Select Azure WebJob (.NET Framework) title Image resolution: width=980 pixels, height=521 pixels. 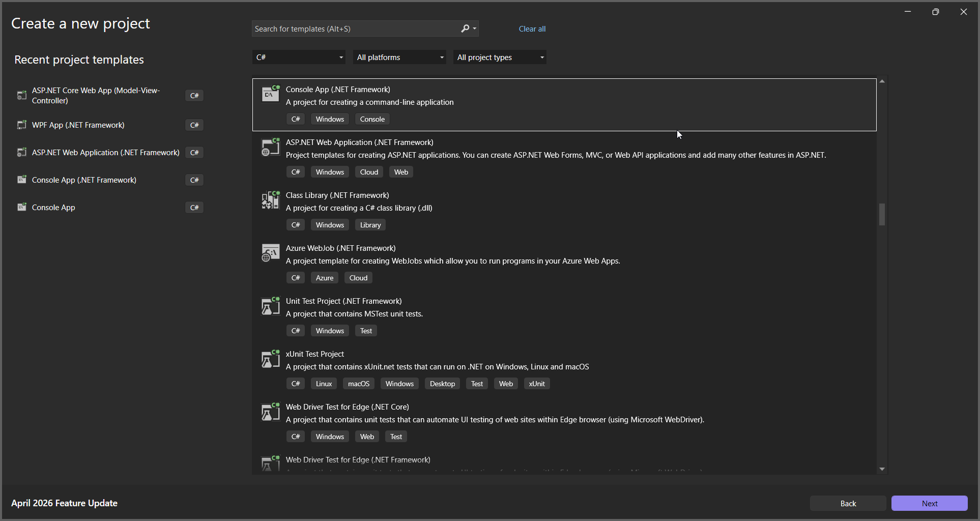click(x=340, y=248)
